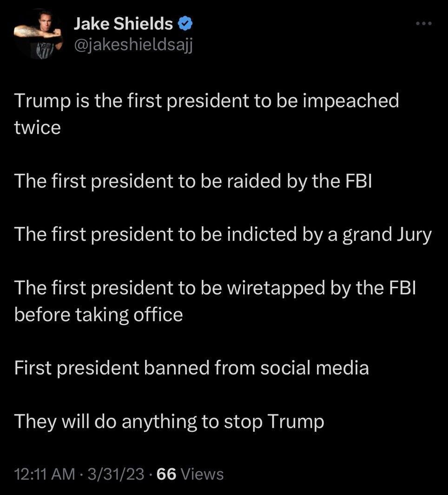Click the words 'social media'
Screen dimensions: 448x495
point(314,368)
